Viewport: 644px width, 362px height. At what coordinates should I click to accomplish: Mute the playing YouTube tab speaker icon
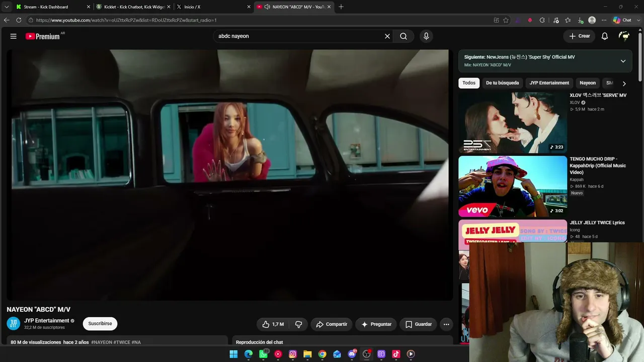click(267, 7)
